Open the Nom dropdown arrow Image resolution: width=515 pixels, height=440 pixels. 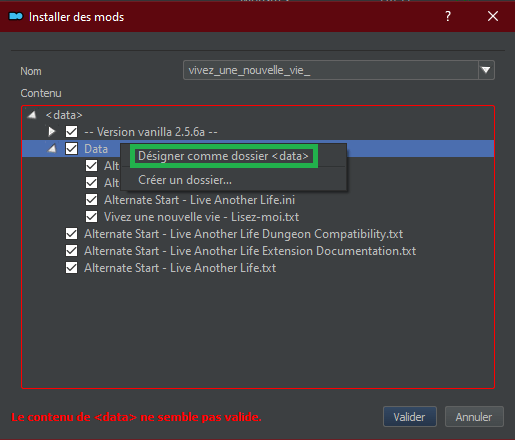(486, 70)
